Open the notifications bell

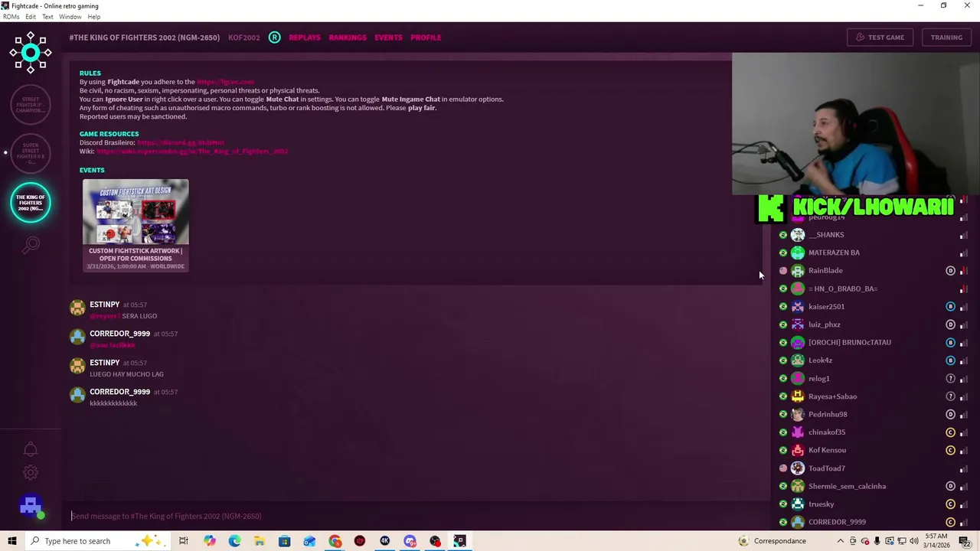[31, 449]
